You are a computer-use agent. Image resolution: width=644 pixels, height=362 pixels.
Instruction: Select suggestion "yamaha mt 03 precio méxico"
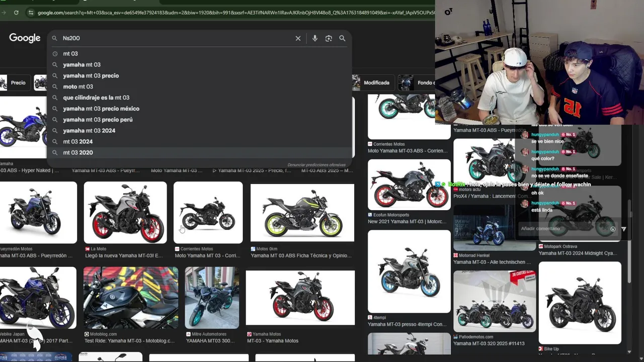click(x=200, y=109)
